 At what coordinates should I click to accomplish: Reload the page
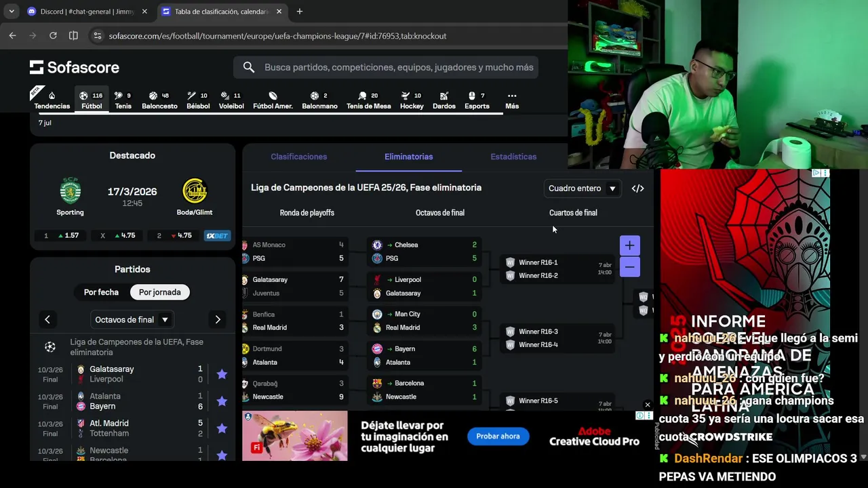point(53,36)
